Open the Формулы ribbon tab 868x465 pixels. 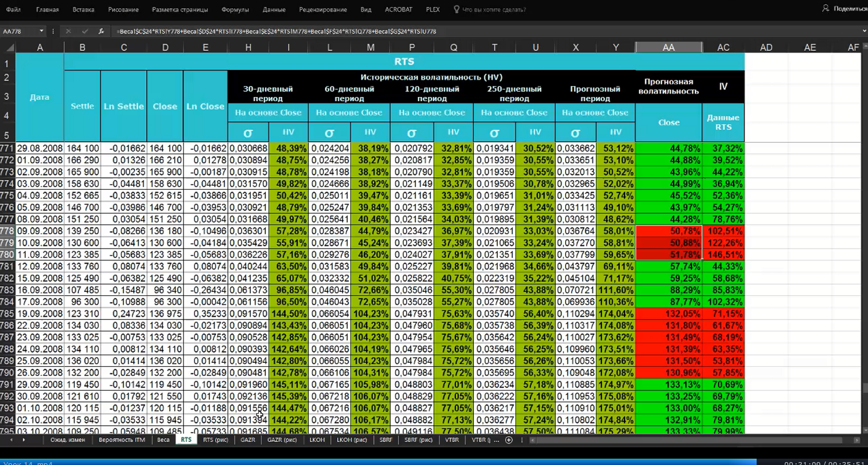(x=234, y=10)
